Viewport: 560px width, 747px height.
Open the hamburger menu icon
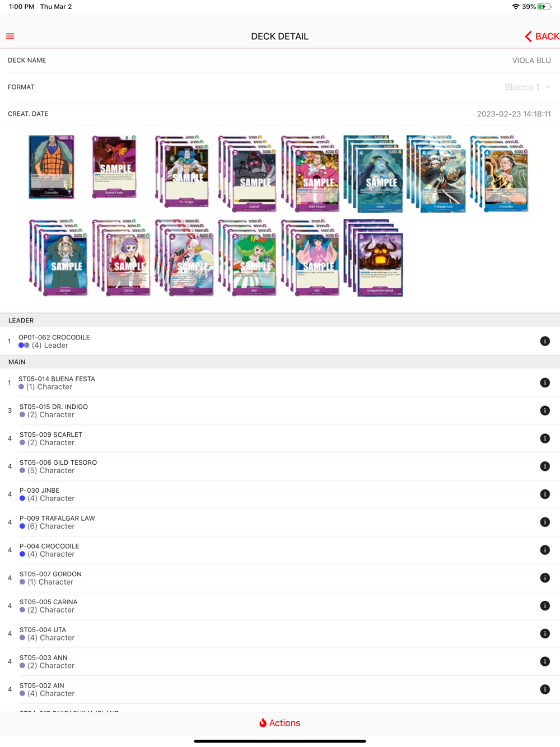pyautogui.click(x=10, y=36)
